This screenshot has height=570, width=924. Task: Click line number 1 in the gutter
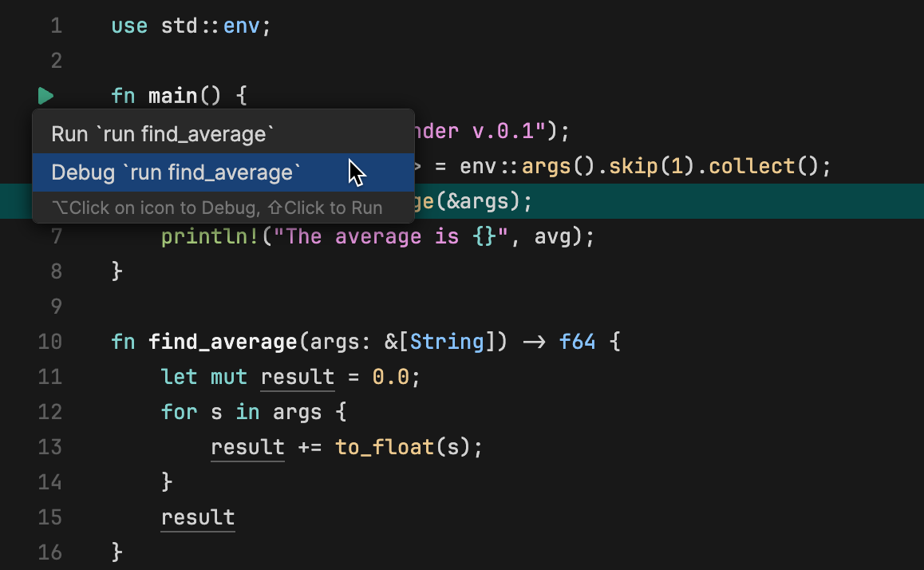(55, 26)
